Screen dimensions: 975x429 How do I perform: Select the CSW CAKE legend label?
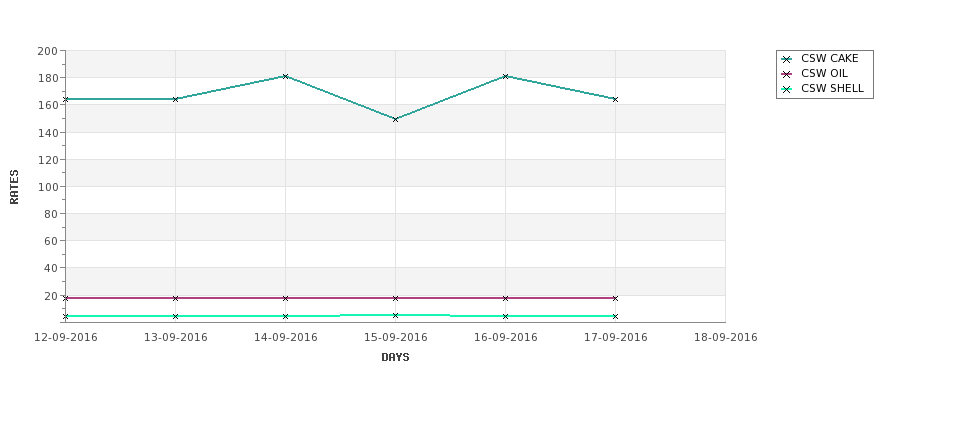pyautogui.click(x=829, y=58)
